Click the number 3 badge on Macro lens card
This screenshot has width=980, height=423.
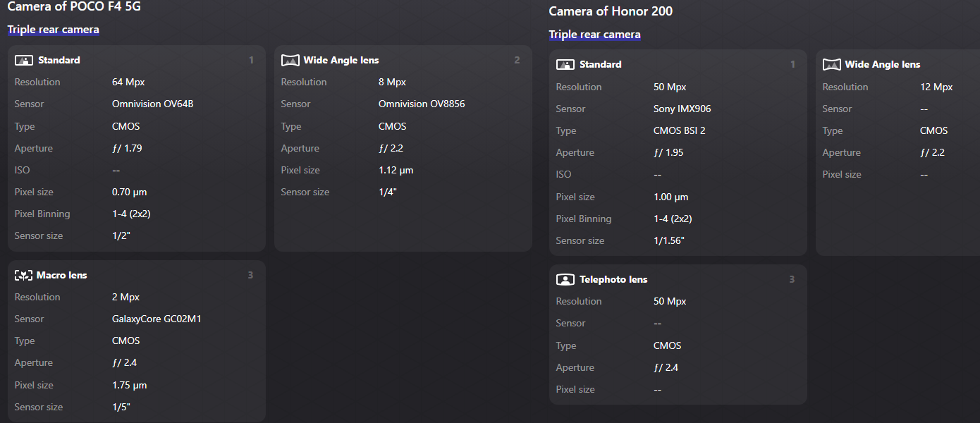point(250,275)
